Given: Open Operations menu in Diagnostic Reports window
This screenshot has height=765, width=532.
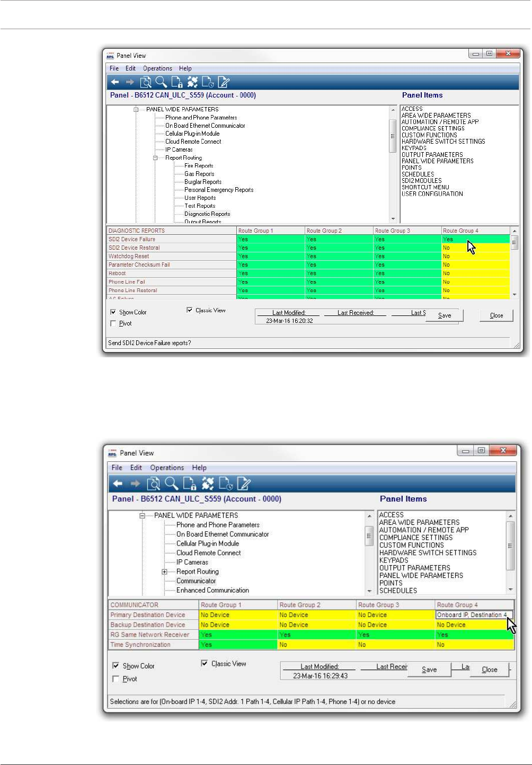Looking at the screenshot, I should coord(157,68).
